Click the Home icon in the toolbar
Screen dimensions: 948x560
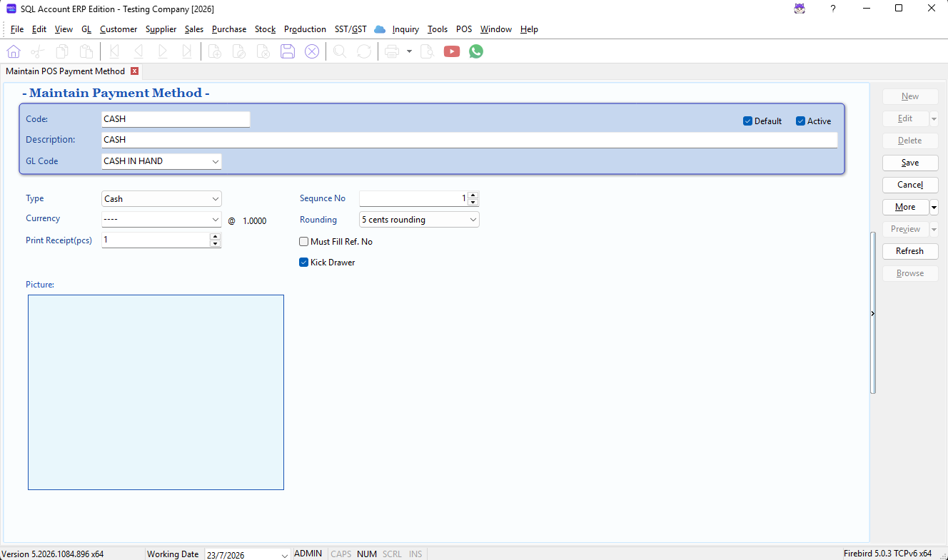[14, 51]
